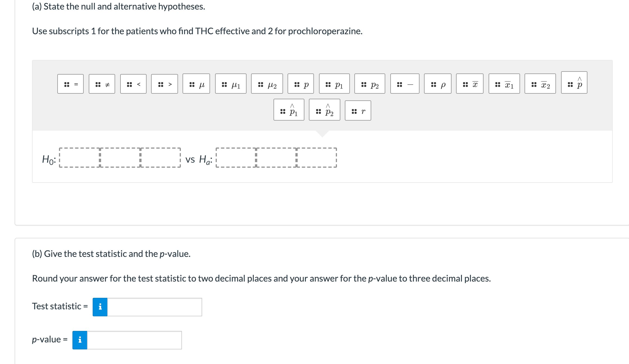
Task: Open info button beside p-value
Action: [80, 340]
